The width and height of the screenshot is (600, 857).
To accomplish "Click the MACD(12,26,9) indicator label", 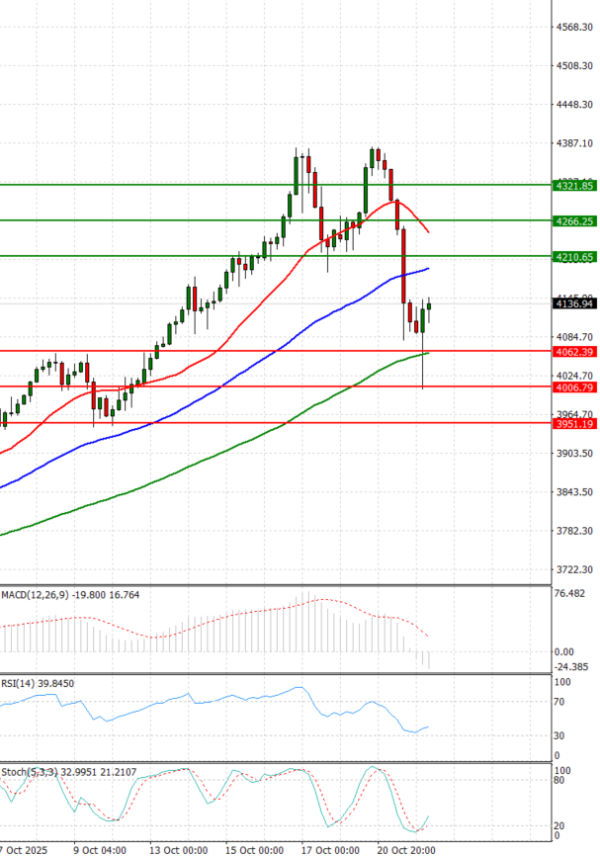I will click(34, 595).
